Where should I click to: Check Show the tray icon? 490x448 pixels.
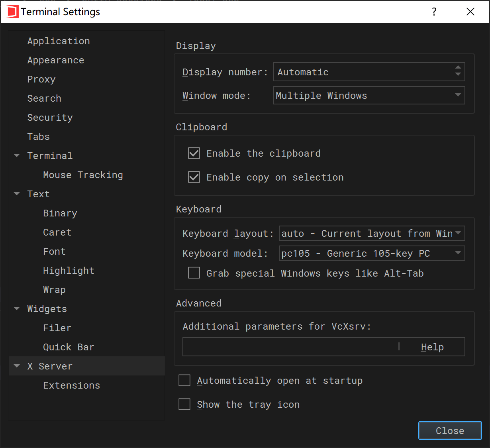tap(184, 404)
